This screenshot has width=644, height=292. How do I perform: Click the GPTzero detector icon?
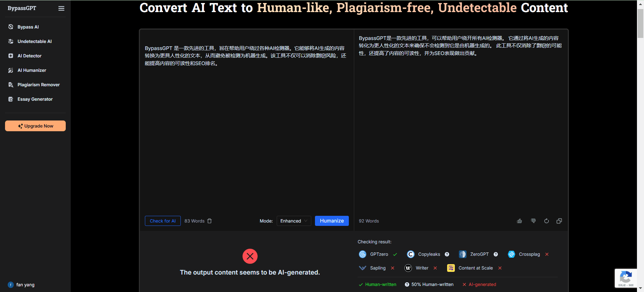pos(363,254)
